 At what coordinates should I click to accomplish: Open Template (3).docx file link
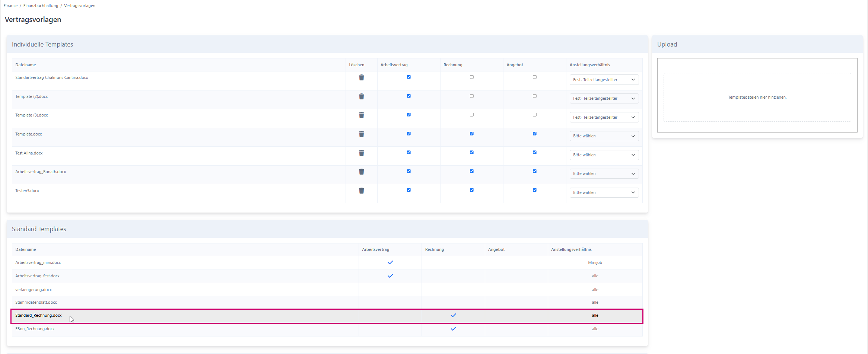point(32,115)
